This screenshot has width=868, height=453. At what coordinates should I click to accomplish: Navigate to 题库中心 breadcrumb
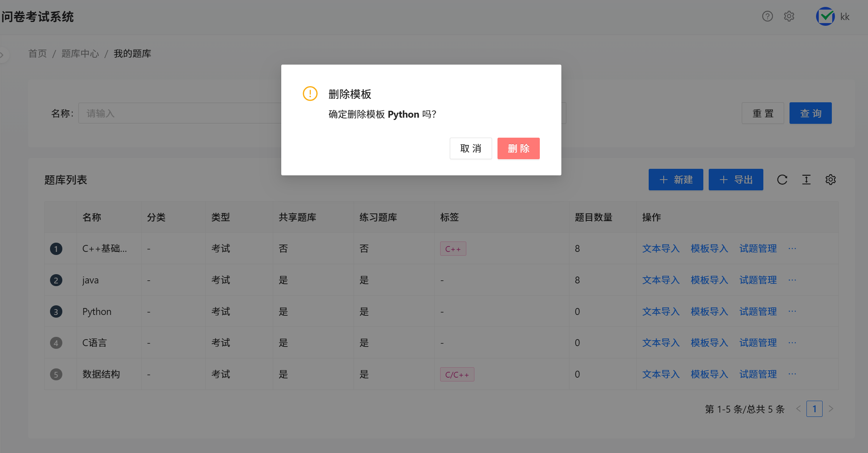click(x=80, y=53)
